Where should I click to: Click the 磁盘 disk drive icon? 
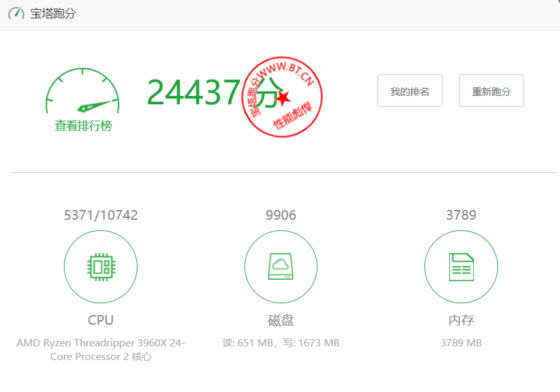[x=281, y=267]
